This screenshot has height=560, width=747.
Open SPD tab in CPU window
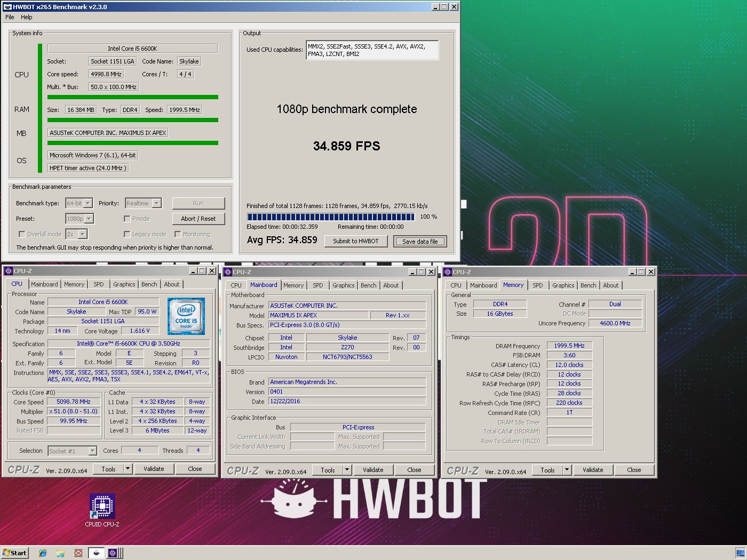pyautogui.click(x=99, y=284)
